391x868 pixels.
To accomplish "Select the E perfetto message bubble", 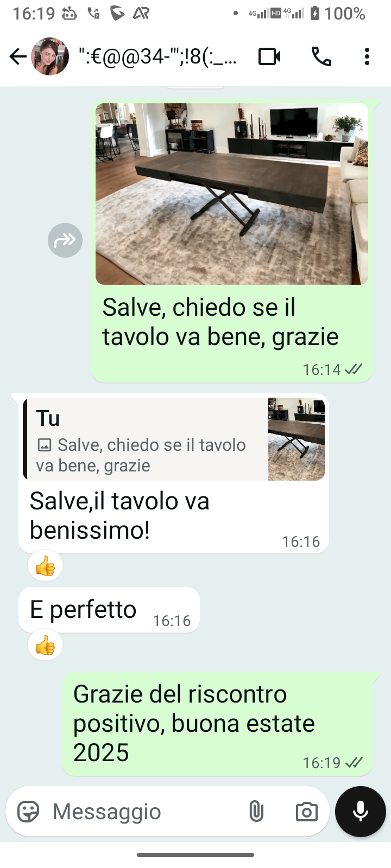I will pos(109,610).
